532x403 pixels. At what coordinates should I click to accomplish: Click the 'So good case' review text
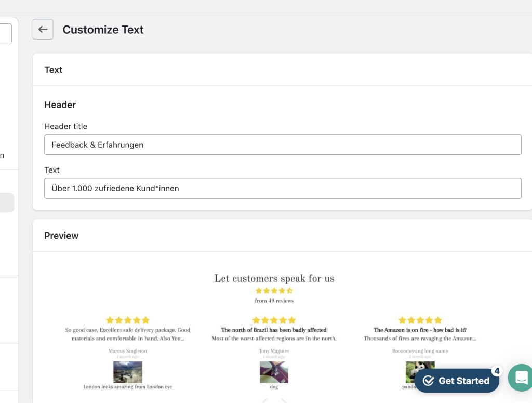pyautogui.click(x=128, y=334)
